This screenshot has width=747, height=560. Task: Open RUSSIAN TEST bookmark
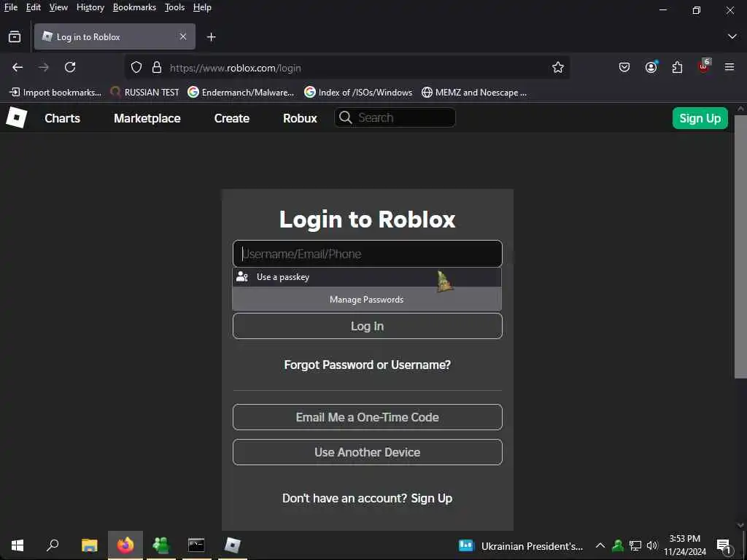pyautogui.click(x=144, y=93)
